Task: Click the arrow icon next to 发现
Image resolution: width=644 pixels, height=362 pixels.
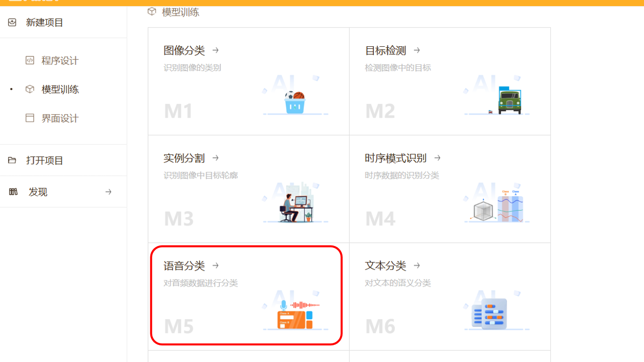Action: [x=108, y=192]
